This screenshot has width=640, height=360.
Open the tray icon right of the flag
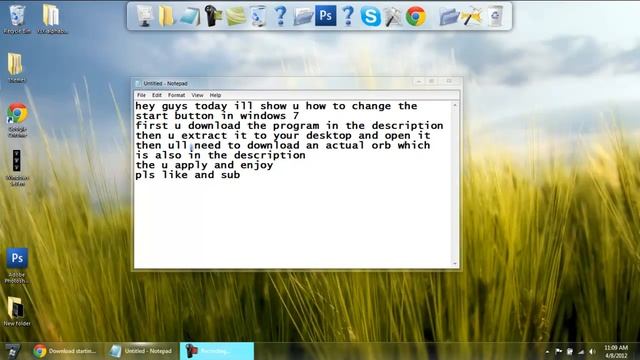pyautogui.click(x=569, y=351)
